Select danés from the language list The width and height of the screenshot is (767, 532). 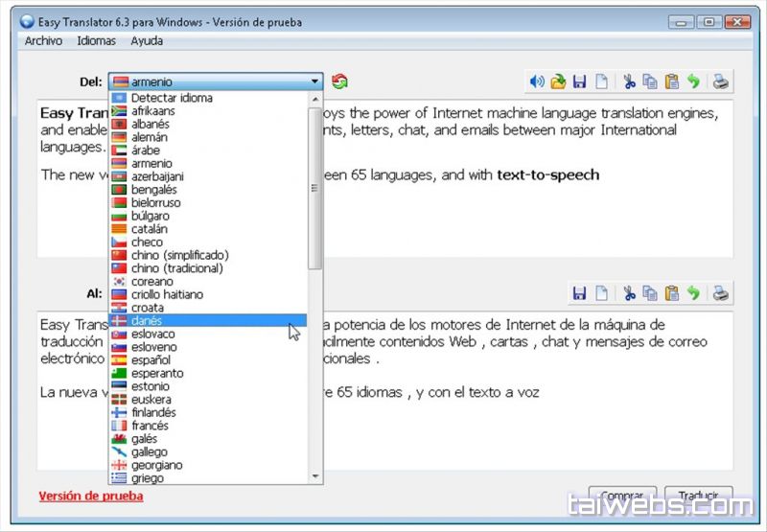click(x=148, y=321)
